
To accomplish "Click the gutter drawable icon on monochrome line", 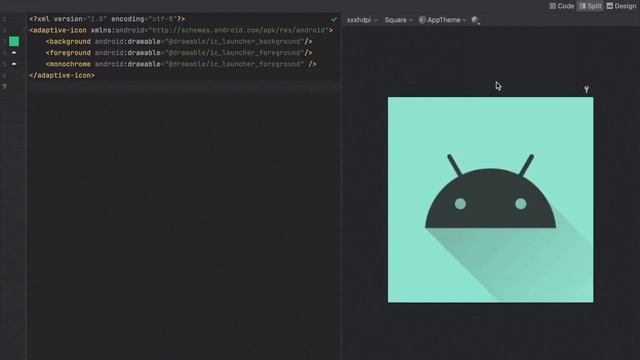I will (14, 64).
